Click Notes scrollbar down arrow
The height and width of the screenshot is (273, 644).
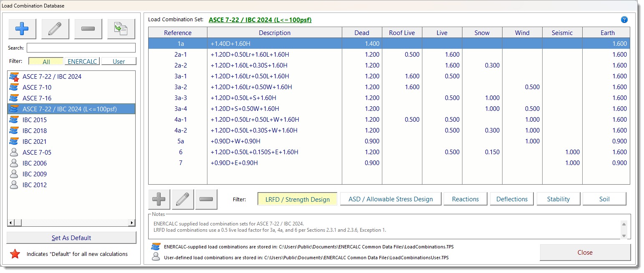point(624,236)
